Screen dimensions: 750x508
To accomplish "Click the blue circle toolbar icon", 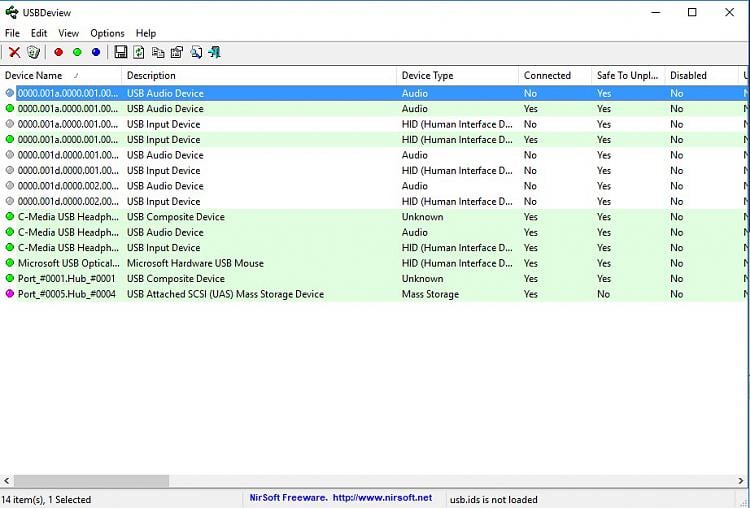I will tap(96, 52).
